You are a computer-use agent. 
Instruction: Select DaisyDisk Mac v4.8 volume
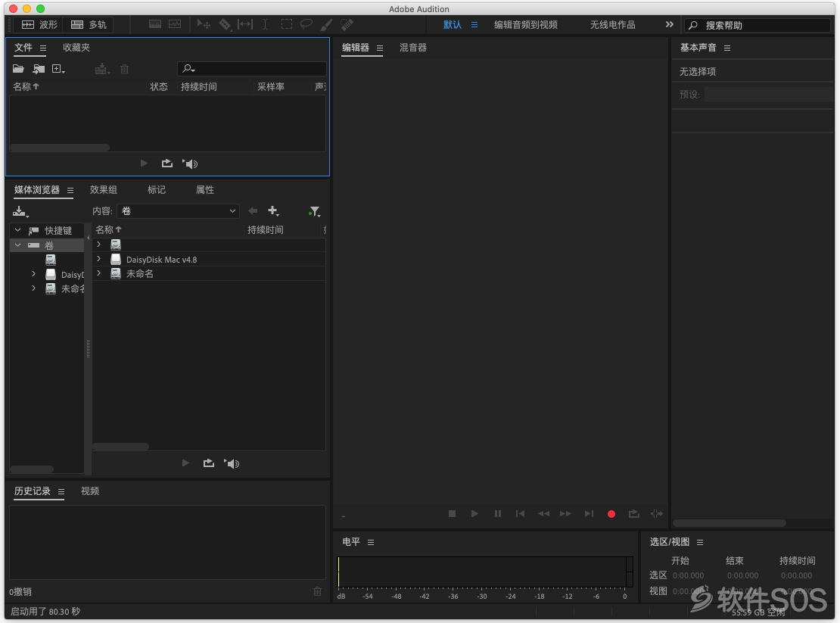(161, 260)
